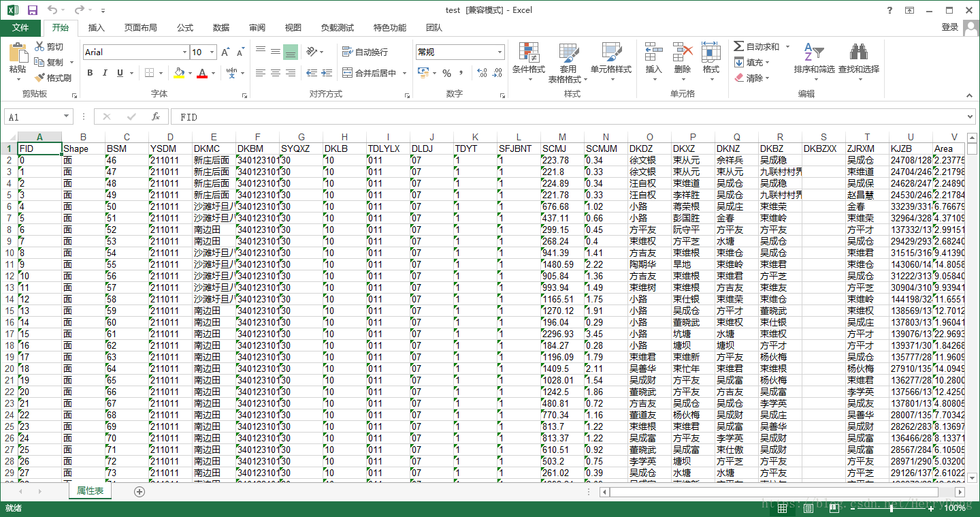
Task: Apply cell borders icon
Action: click(150, 73)
